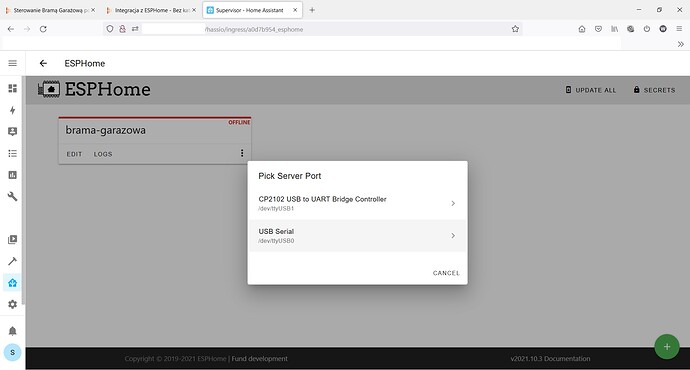This screenshot has width=690, height=370.
Task: Bookmark this page with star icon
Action: (x=515, y=29)
